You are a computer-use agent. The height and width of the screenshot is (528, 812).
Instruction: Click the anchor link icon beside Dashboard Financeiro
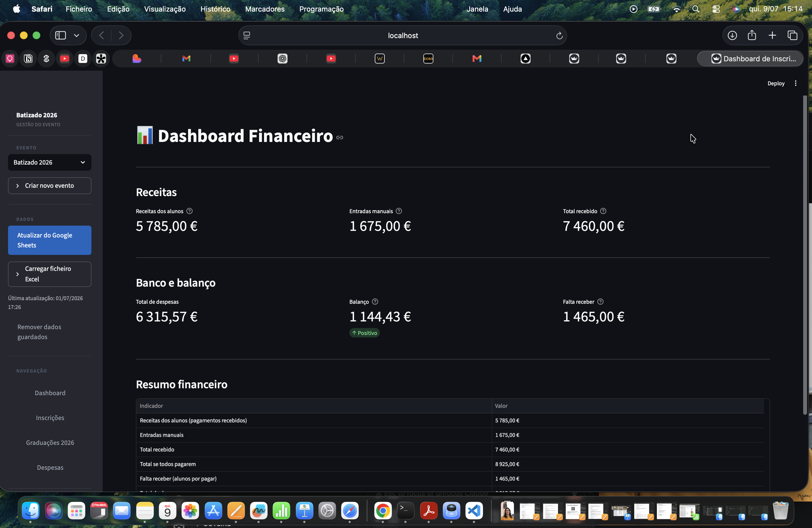339,138
